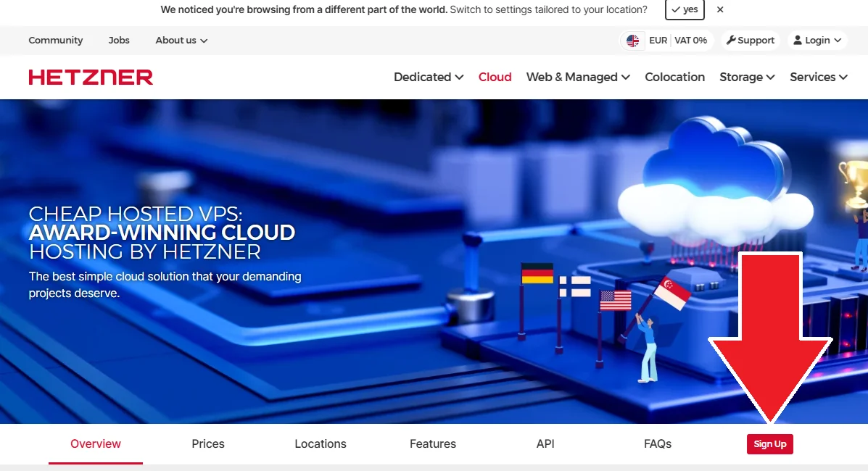Change the EUR currency setting
The height and width of the screenshot is (471, 868).
pyautogui.click(x=658, y=41)
